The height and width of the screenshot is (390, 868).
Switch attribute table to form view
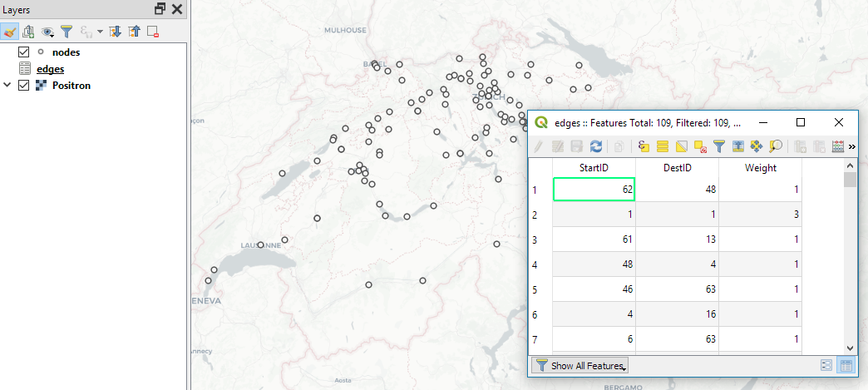(826, 365)
